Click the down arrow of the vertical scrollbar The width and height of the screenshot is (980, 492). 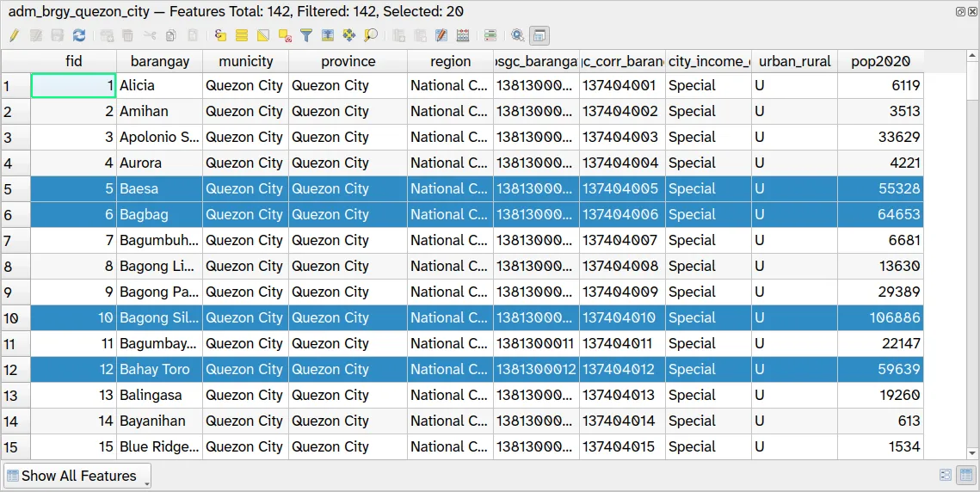972,453
